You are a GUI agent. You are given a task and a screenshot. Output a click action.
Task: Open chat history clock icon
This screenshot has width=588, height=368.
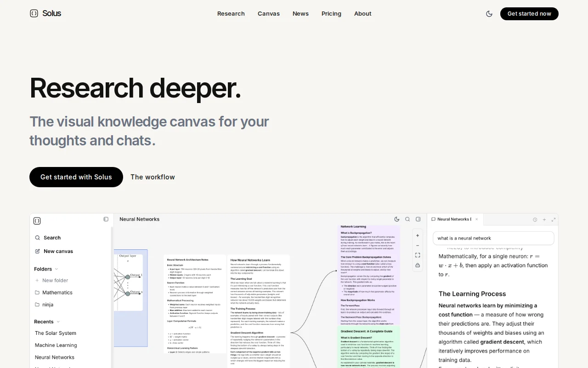[x=535, y=220]
